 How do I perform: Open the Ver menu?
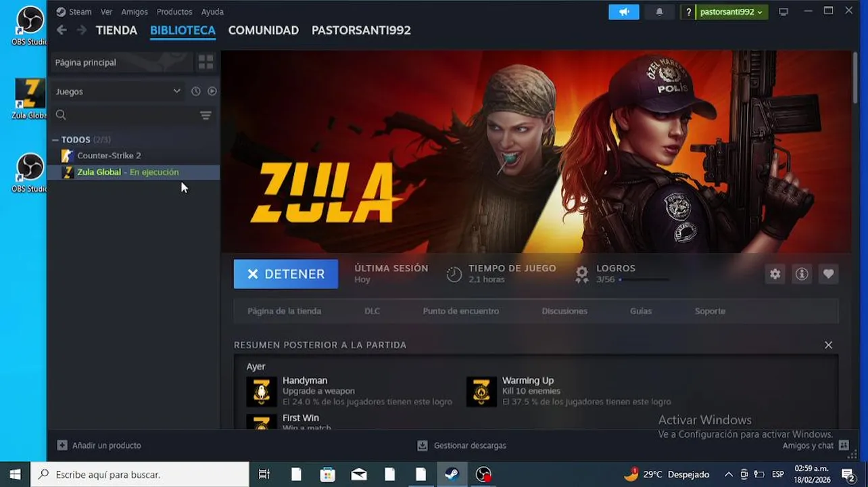(106, 11)
